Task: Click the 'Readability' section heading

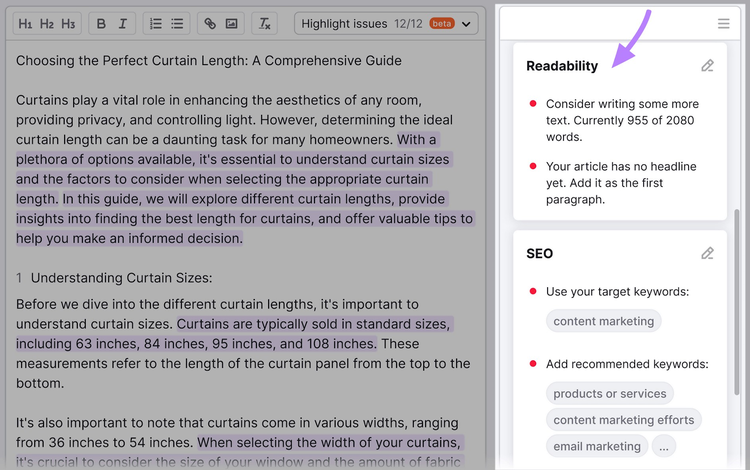Action: tap(562, 66)
